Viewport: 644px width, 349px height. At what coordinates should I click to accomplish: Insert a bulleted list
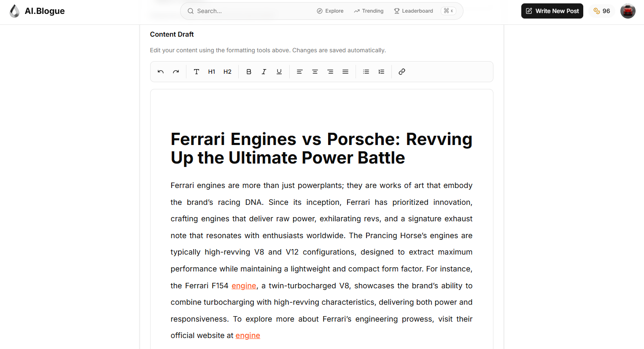click(x=366, y=72)
